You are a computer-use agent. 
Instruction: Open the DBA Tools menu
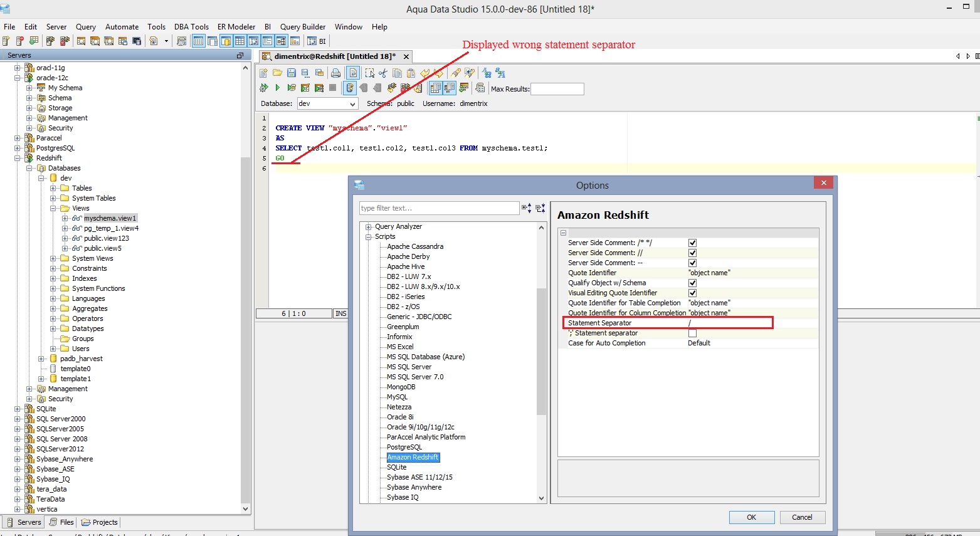[191, 26]
